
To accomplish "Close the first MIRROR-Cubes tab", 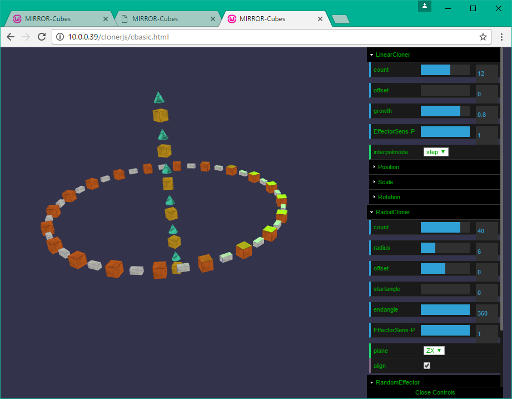I will (x=106, y=19).
